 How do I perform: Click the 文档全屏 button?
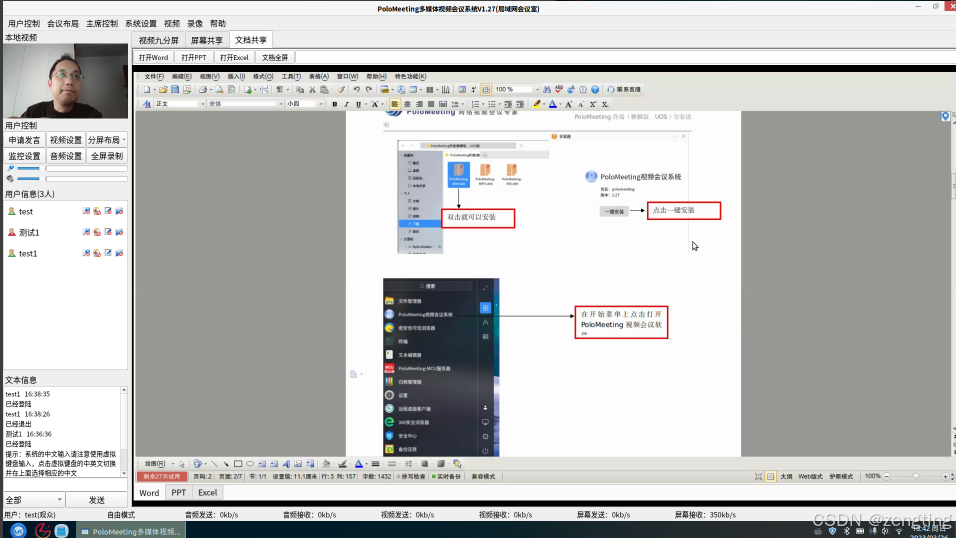point(275,57)
